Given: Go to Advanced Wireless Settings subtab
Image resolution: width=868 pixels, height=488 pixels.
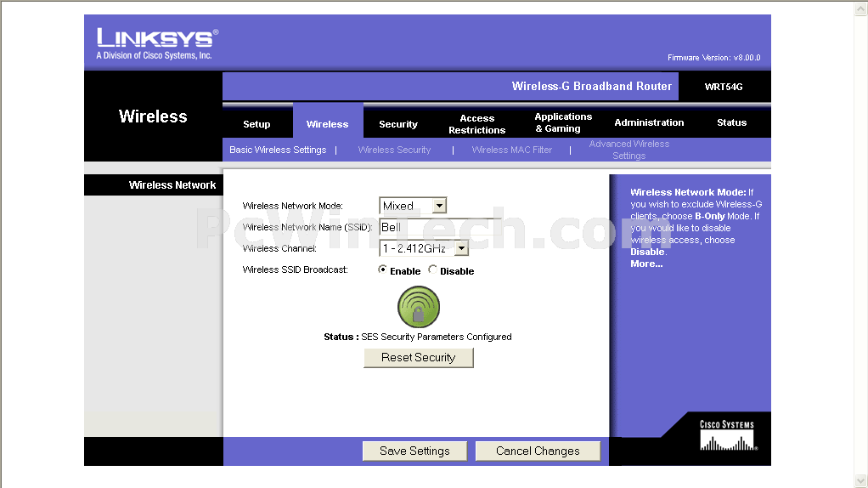Looking at the screenshot, I should (628, 150).
